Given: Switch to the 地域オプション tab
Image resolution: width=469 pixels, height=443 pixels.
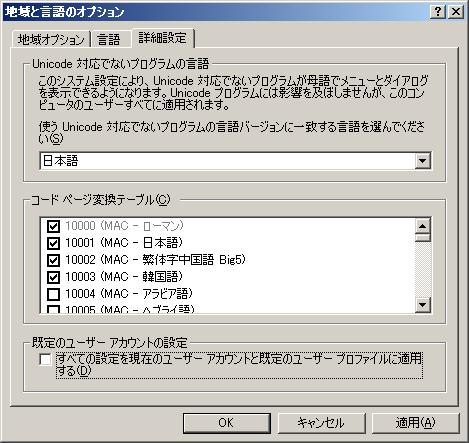Looking at the screenshot, I should click(51, 40).
